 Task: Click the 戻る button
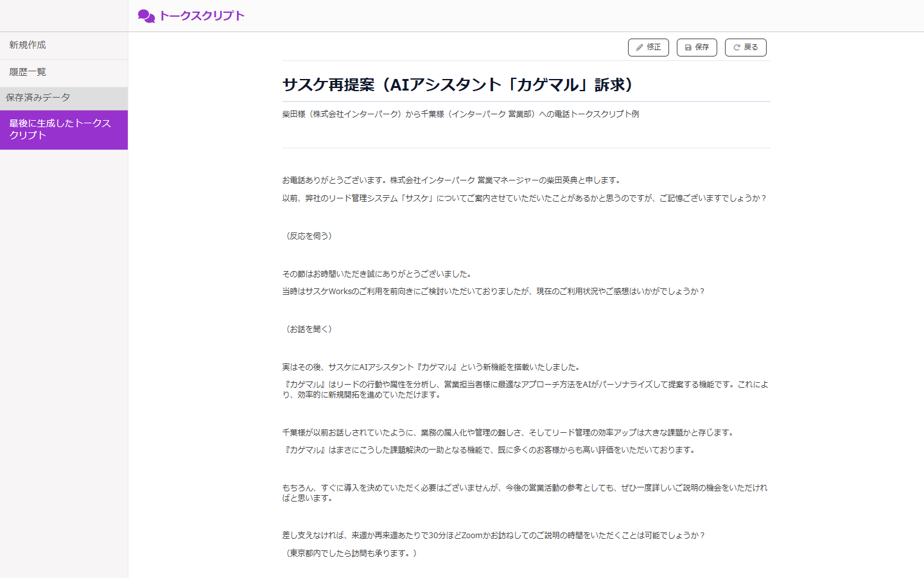coord(745,47)
